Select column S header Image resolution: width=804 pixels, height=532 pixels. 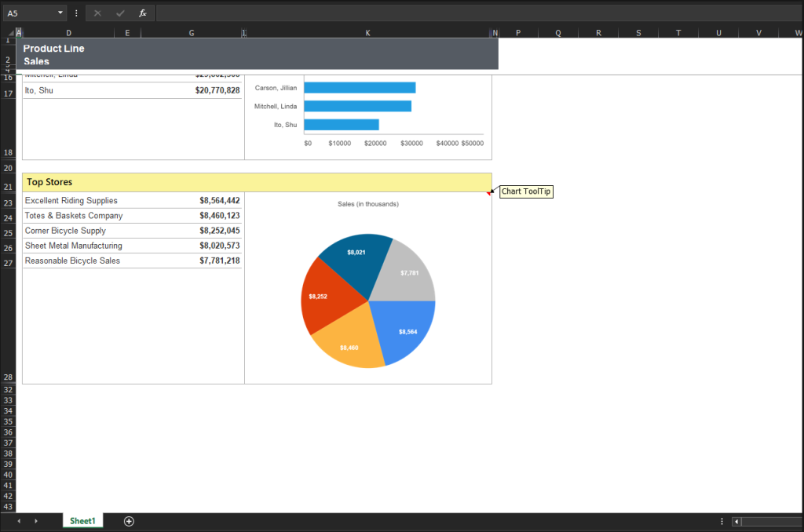click(638, 33)
